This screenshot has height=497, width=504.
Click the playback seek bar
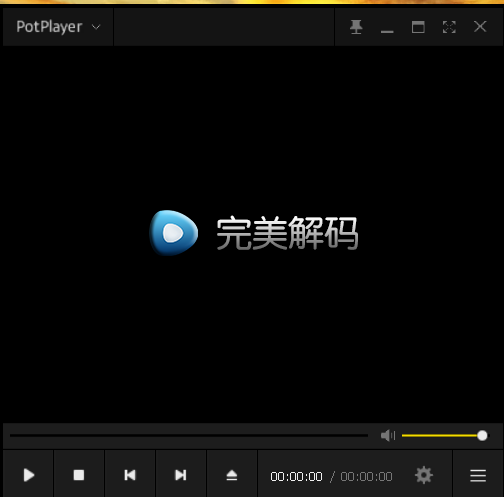point(189,435)
